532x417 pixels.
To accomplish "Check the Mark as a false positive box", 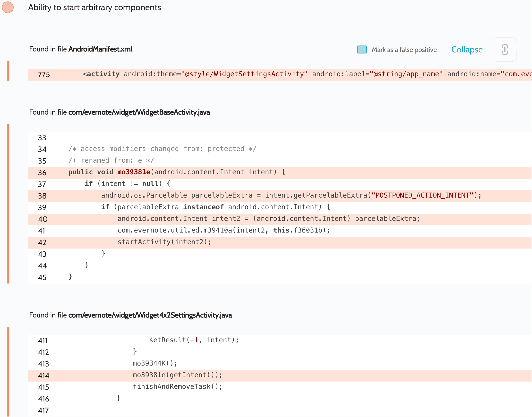I will 362,50.
